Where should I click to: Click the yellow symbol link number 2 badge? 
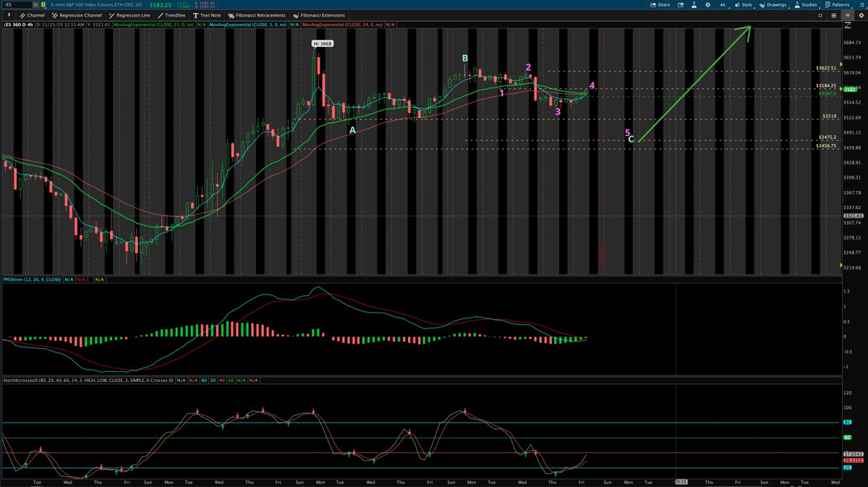(43, 4)
